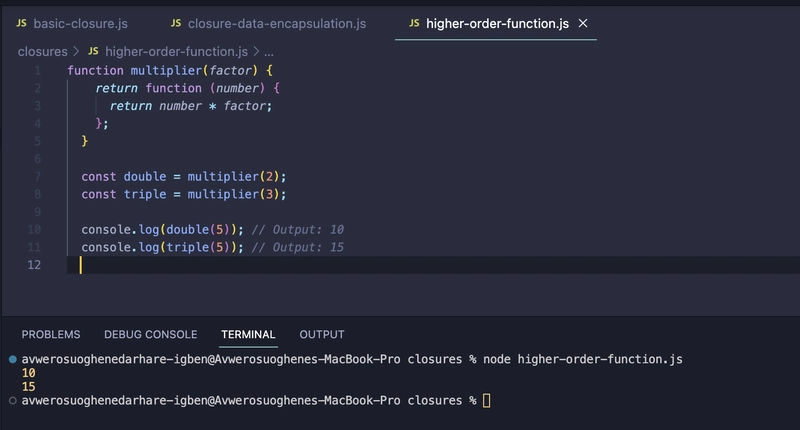
Task: Click the hollow circle beside the latest terminal prompt
Action: click(12, 400)
